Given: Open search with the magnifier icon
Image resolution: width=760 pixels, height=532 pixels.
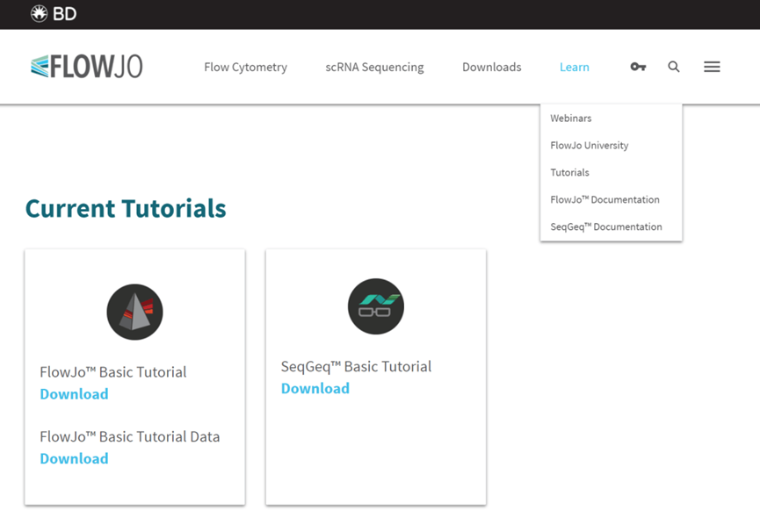Looking at the screenshot, I should 674,67.
